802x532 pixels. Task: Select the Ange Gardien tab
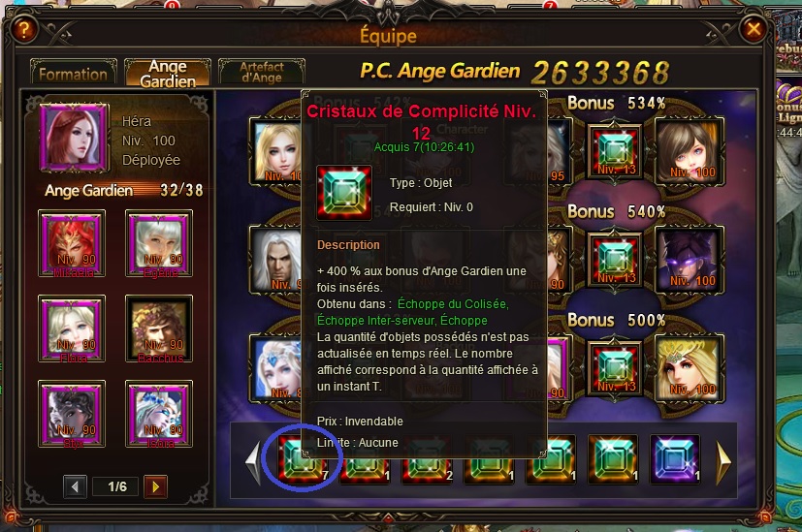click(167, 73)
